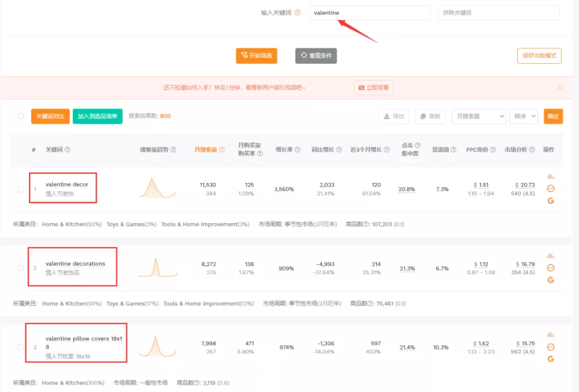Click the $ 15.75 market analysis price
Screen dimensions: 579x392
point(525,344)
